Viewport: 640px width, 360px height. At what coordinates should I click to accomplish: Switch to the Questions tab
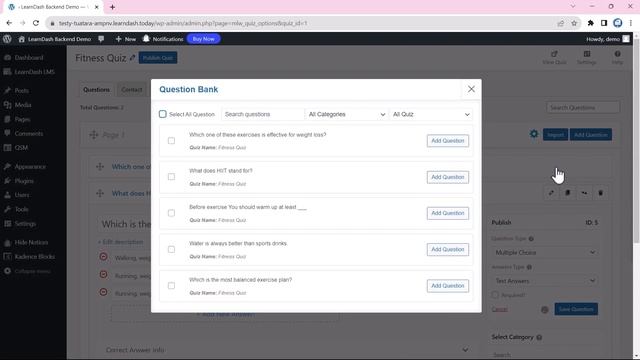tap(96, 90)
